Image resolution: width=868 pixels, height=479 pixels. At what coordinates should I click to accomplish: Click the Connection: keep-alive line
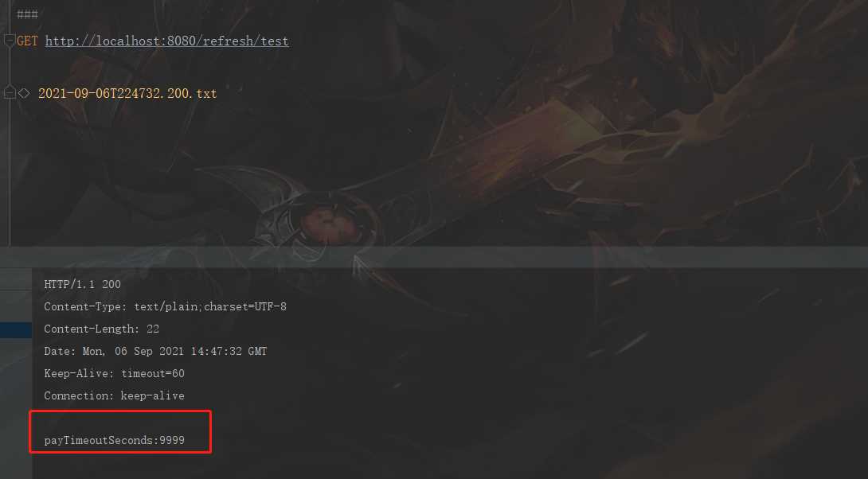(114, 395)
